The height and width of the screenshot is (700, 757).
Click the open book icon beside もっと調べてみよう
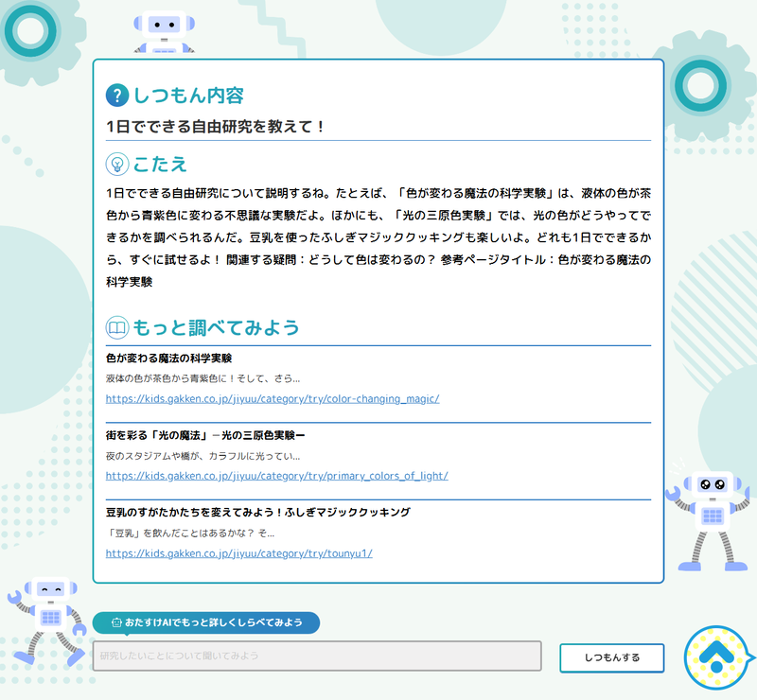pyautogui.click(x=117, y=328)
